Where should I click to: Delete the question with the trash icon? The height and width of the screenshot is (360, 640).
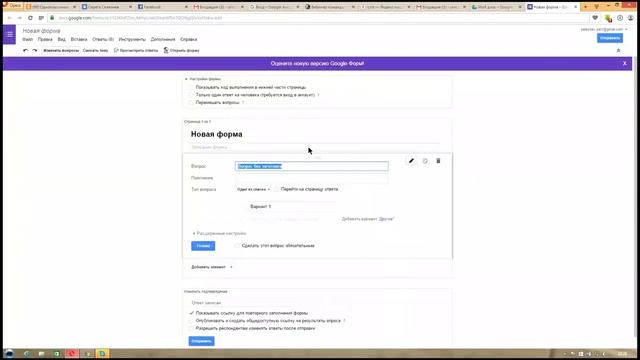pyautogui.click(x=438, y=161)
